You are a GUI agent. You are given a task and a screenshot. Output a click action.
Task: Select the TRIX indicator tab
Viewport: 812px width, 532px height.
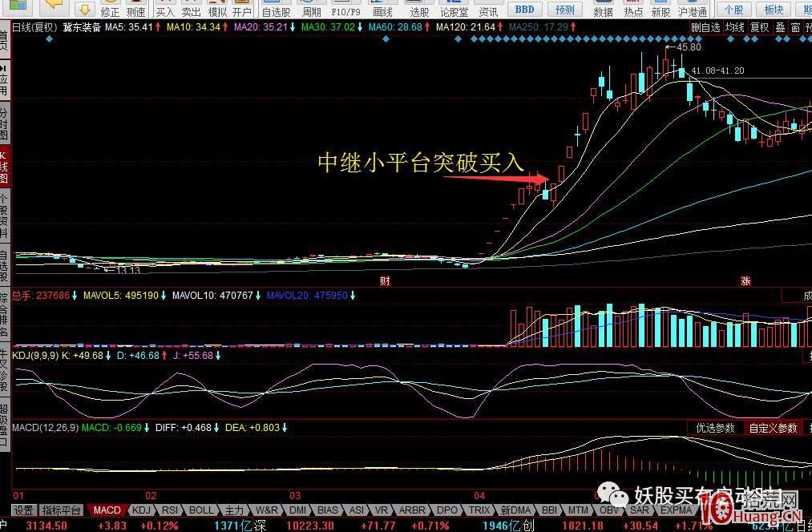point(479,510)
